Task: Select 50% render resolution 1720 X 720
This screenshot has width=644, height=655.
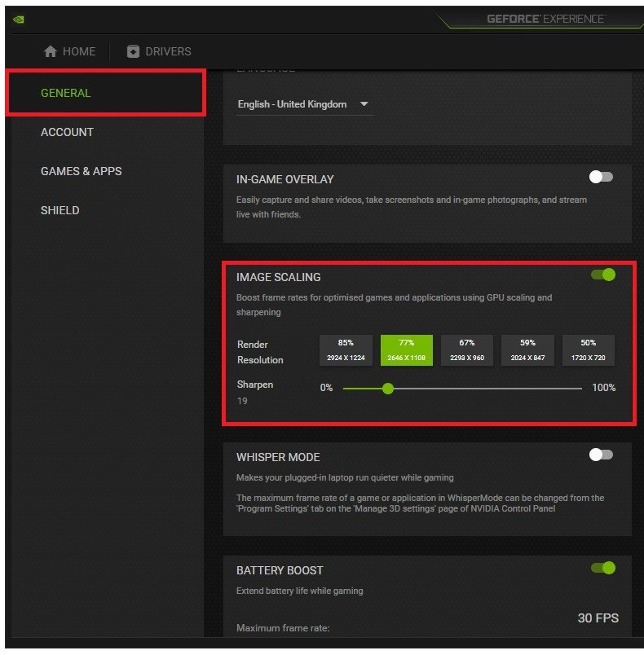Action: (588, 350)
